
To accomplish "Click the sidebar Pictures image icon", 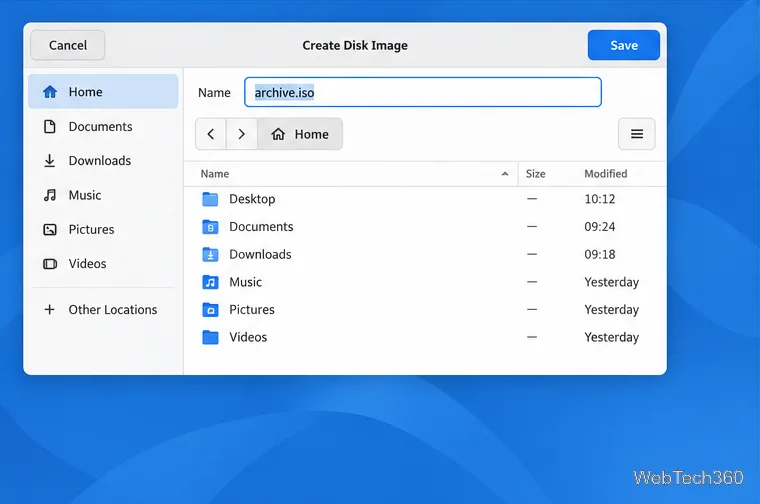I will pyautogui.click(x=50, y=229).
